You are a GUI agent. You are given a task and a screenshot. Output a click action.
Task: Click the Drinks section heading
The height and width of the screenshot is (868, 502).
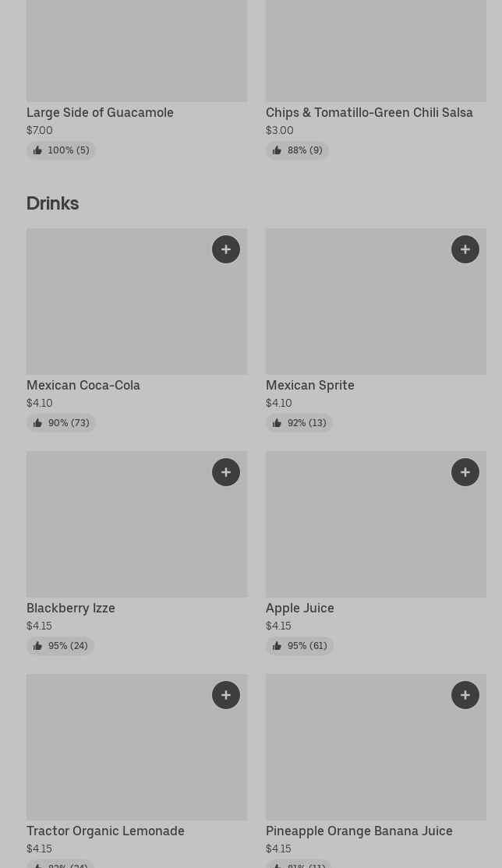[52, 203]
